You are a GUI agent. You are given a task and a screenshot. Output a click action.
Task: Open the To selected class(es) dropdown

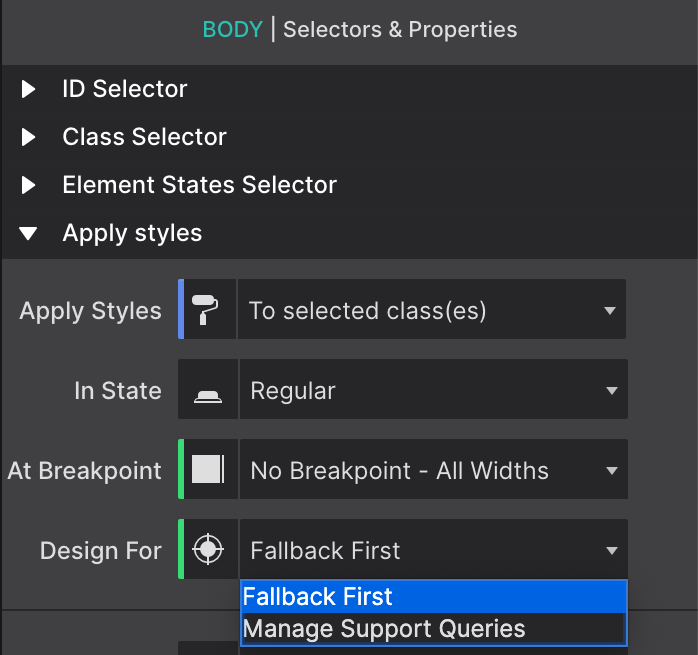click(432, 309)
